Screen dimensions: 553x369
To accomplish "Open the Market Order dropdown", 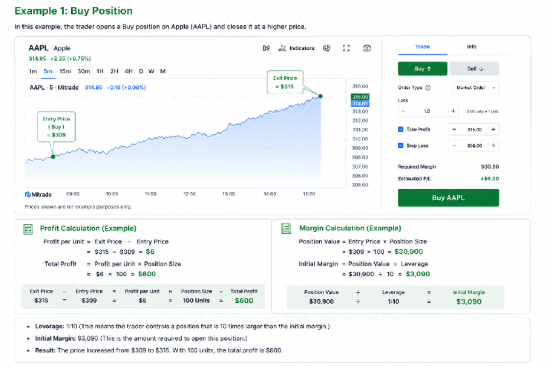I will [475, 87].
